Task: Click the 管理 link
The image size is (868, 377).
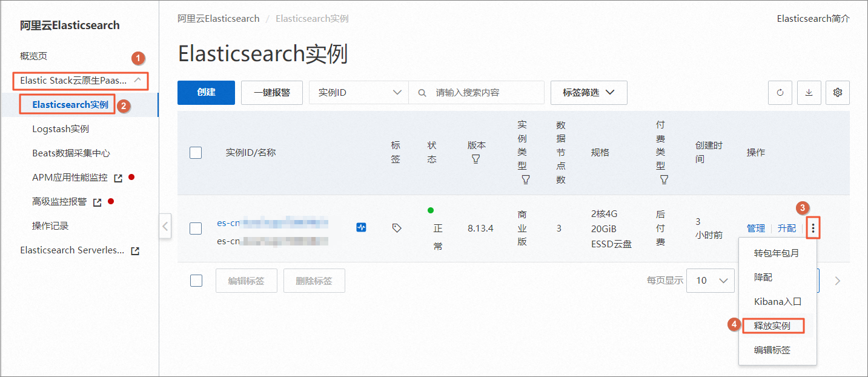Action: coord(756,229)
